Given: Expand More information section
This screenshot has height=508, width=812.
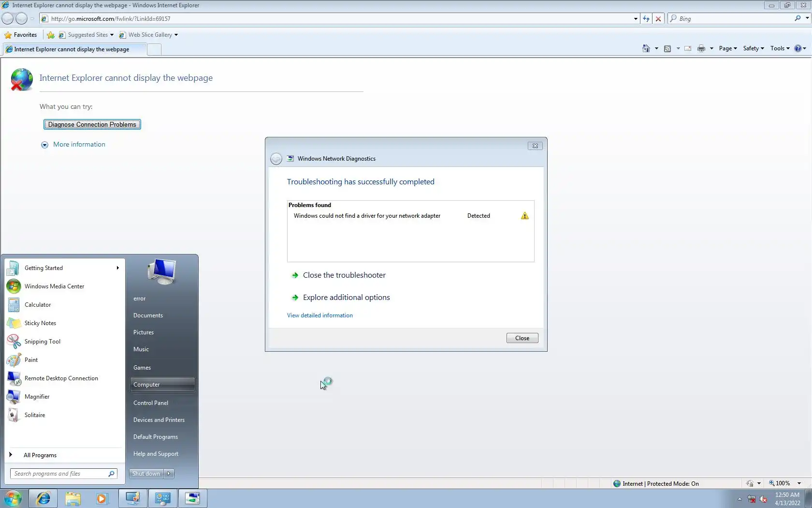Looking at the screenshot, I should [73, 145].
